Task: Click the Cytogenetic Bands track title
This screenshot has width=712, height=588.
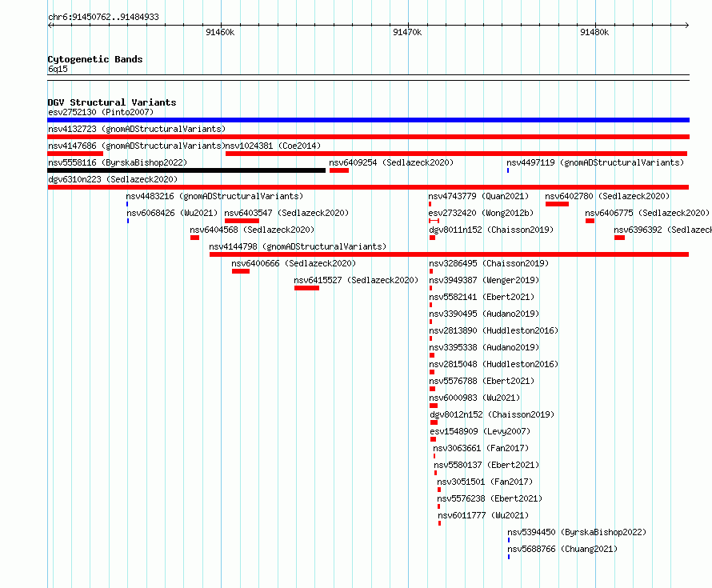Action: (95, 59)
